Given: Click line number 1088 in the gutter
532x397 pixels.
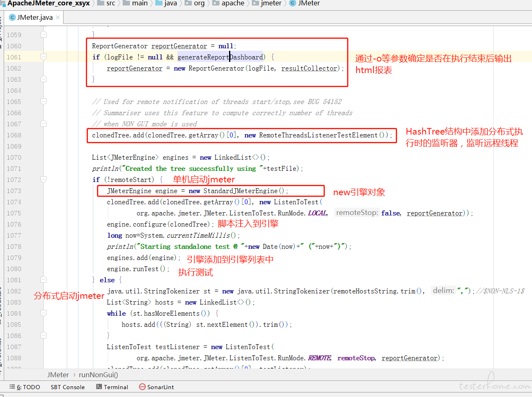Looking at the screenshot, I should [x=14, y=358].
